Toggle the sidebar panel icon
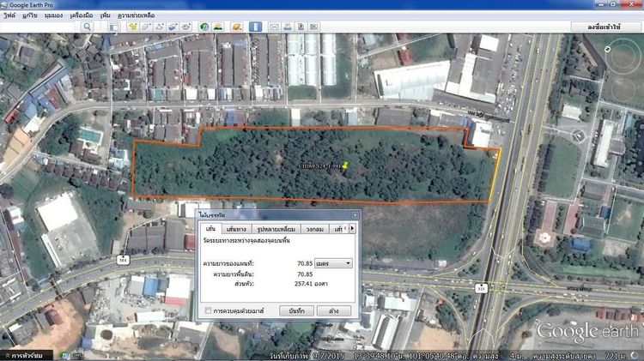The width and height of the screenshot is (644, 361). pyautogui.click(x=113, y=27)
